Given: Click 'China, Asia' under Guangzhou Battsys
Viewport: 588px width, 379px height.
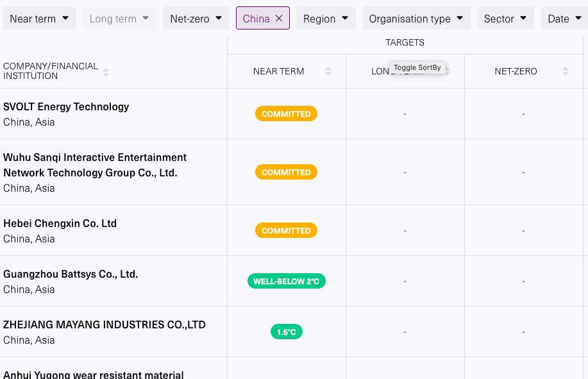Looking at the screenshot, I should pyautogui.click(x=29, y=289).
